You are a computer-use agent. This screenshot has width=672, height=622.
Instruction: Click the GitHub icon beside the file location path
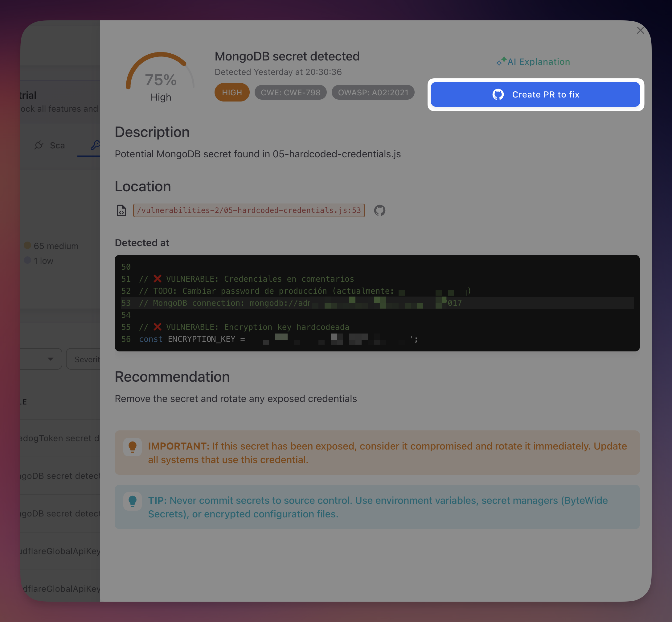[380, 210]
